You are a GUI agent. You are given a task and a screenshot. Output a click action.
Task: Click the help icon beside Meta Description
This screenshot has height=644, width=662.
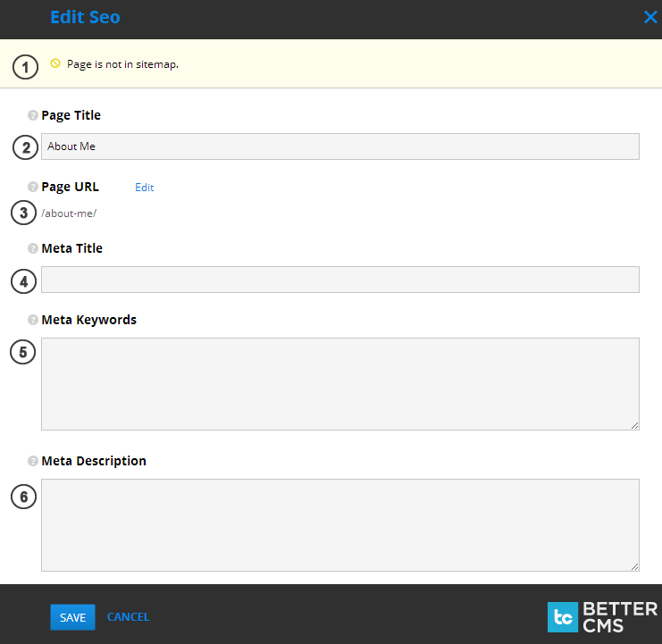pos(33,462)
